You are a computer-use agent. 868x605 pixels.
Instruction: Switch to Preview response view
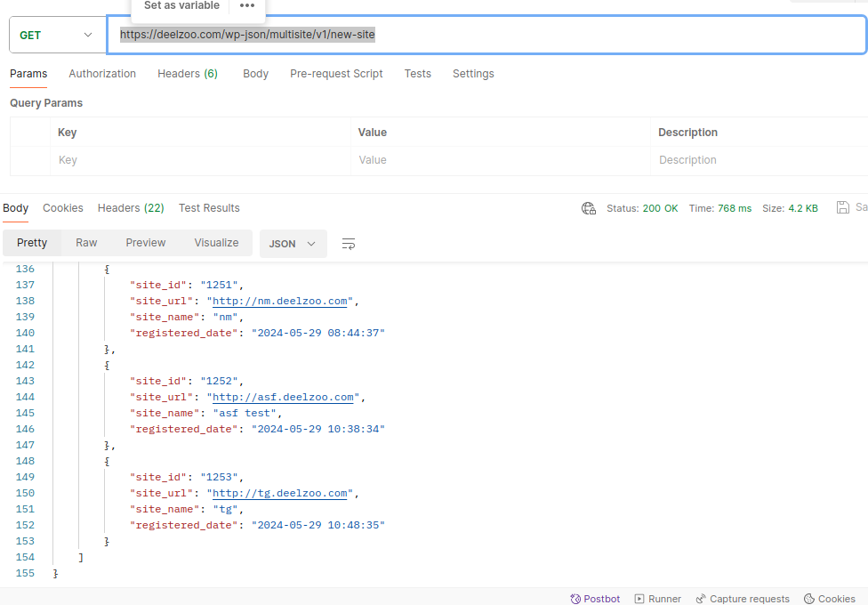[x=146, y=243]
